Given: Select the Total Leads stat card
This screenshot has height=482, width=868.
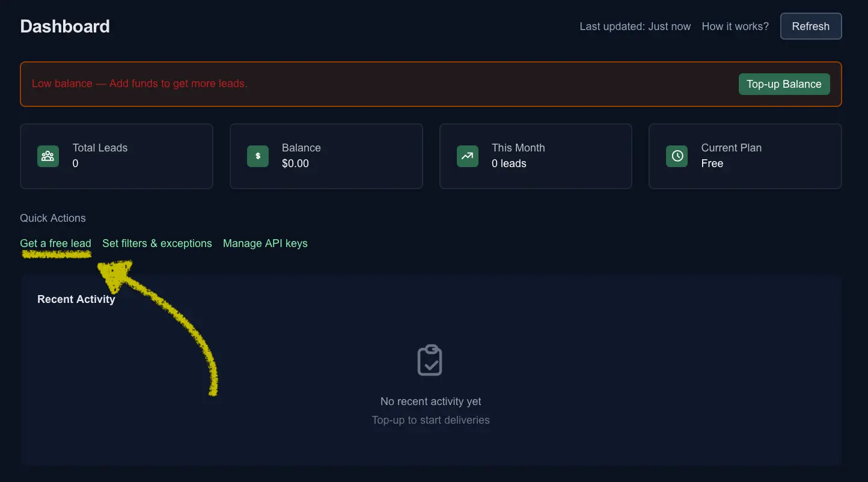Looking at the screenshot, I should coord(116,156).
